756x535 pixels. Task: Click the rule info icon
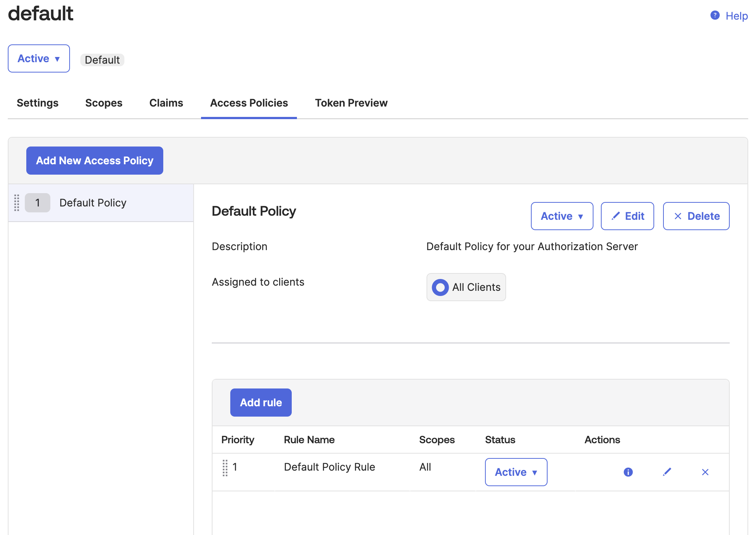click(628, 472)
